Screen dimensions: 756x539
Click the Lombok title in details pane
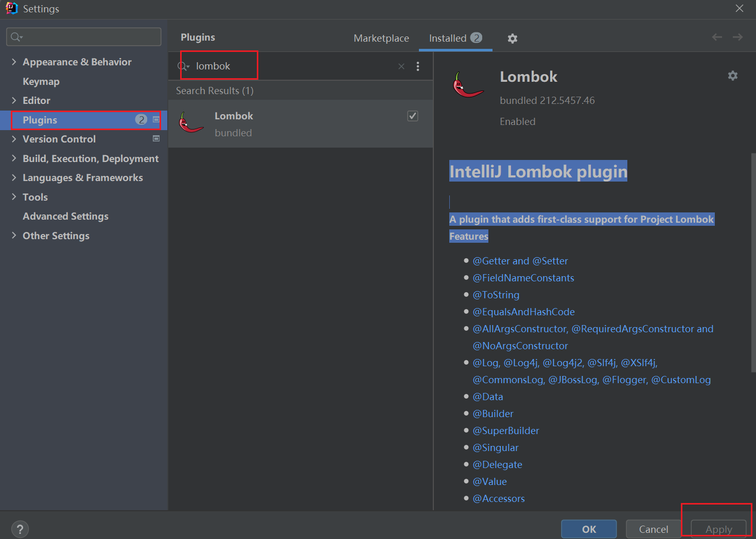[x=529, y=77]
